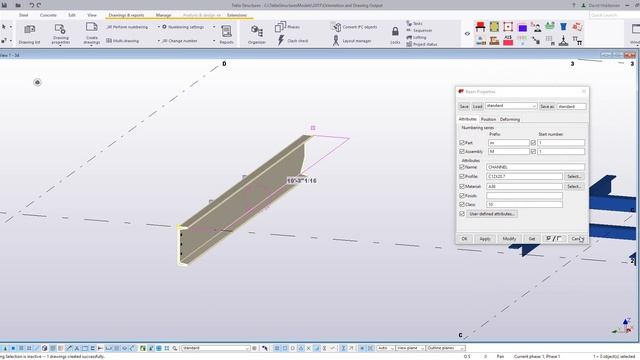
Task: Switch to the Deforming tab
Action: [x=510, y=119]
